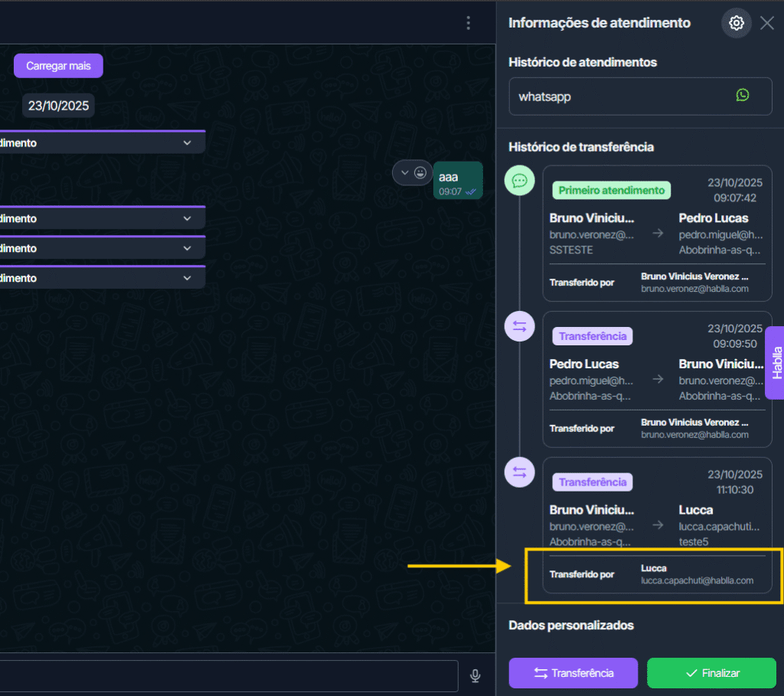This screenshot has height=696, width=784.
Task: Click the Carregar mais button
Action: pyautogui.click(x=58, y=66)
